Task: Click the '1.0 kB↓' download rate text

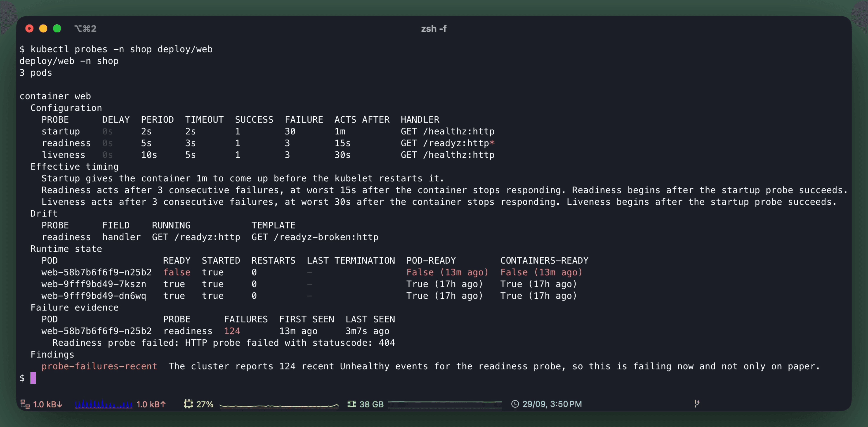Action: (48, 404)
